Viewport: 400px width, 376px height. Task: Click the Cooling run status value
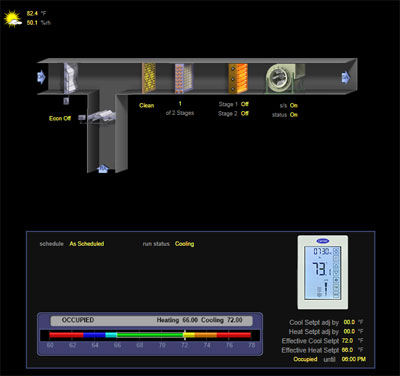coord(184,244)
